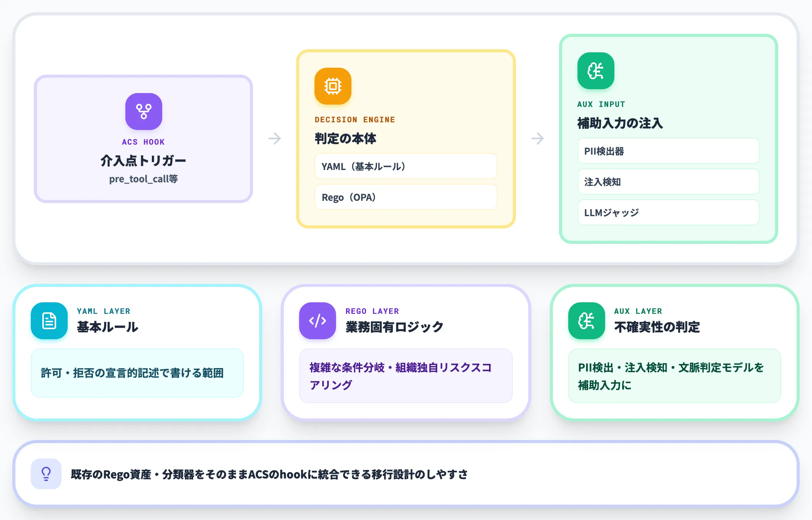Click the YAML LAYER label
Screen dimensions: 812x520
pyautogui.click(x=103, y=311)
